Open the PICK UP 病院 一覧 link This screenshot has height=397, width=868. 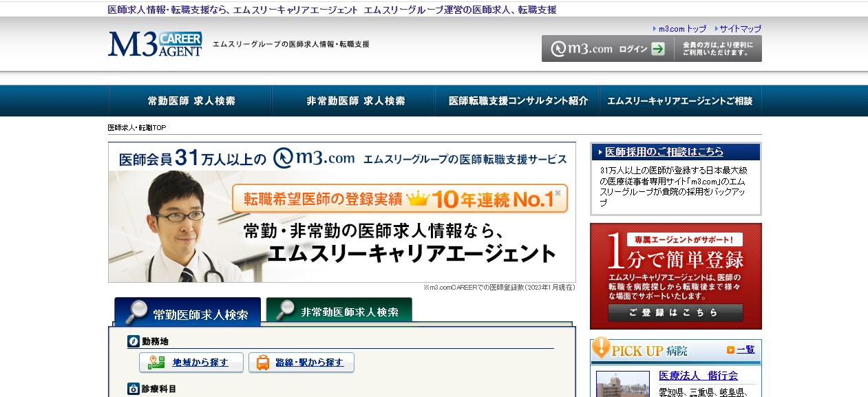coord(745,350)
